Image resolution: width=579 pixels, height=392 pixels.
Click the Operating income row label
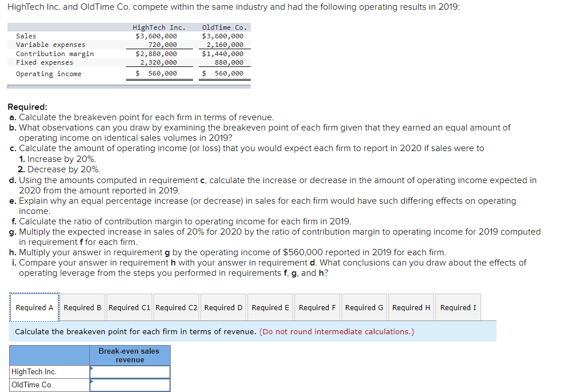(x=48, y=74)
